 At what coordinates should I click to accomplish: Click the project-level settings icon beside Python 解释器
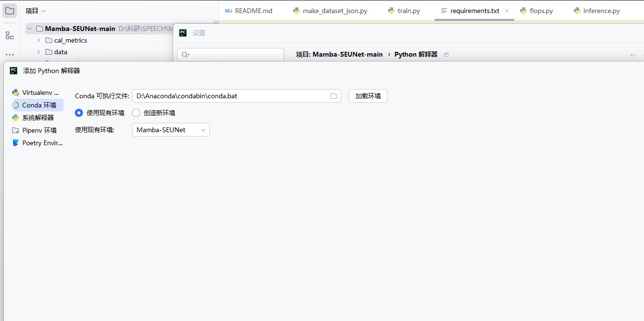pos(446,55)
